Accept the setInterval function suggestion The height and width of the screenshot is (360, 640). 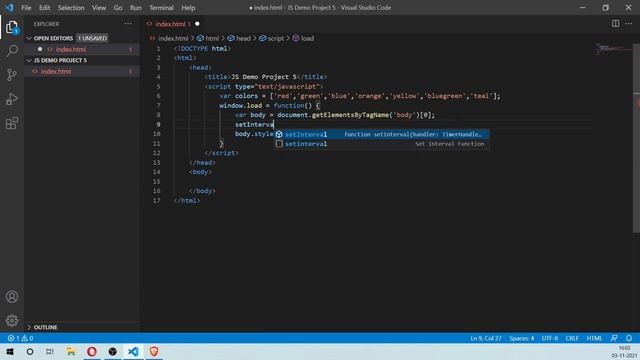coord(382,134)
